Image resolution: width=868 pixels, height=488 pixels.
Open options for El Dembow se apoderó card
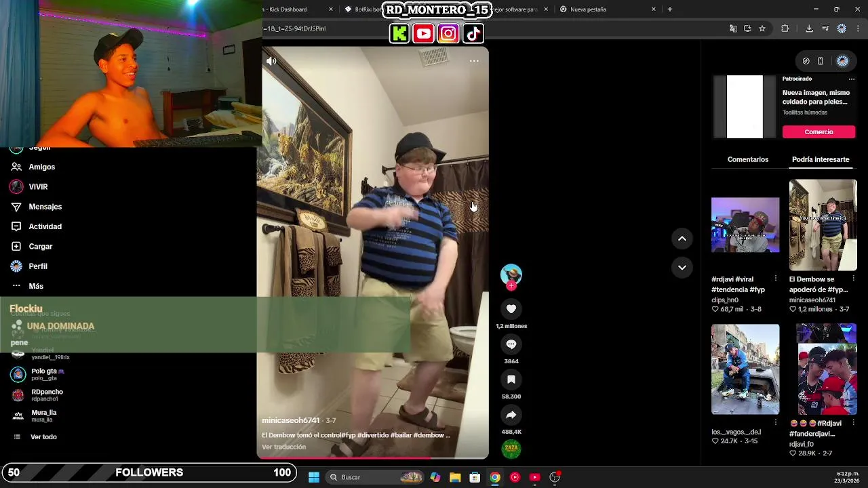point(854,279)
